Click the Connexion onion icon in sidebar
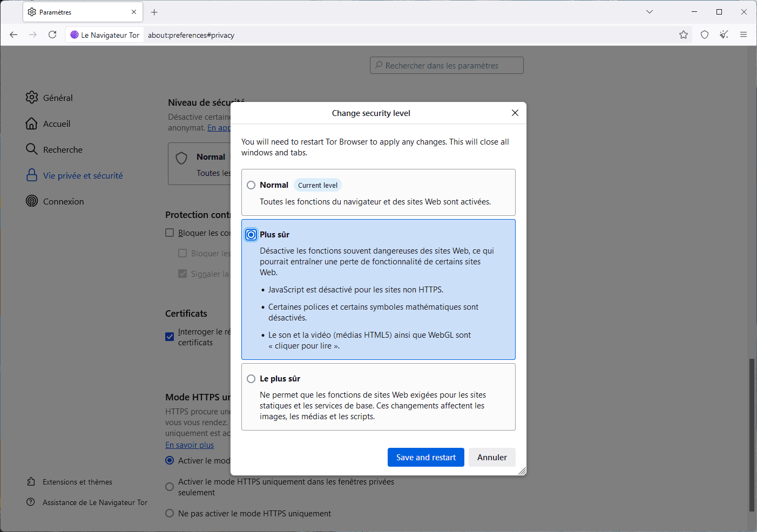This screenshot has width=757, height=532. click(x=32, y=201)
